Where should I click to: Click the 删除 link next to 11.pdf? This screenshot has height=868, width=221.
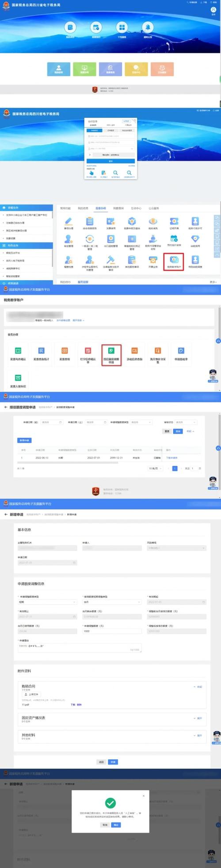coord(79,704)
